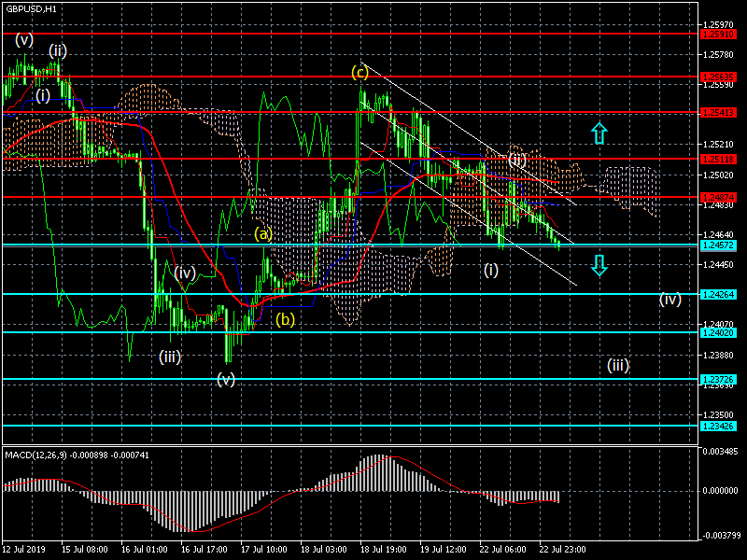Select the GBPUSD,H1 chart title
Screen dimensions: 747x560
coord(31,9)
